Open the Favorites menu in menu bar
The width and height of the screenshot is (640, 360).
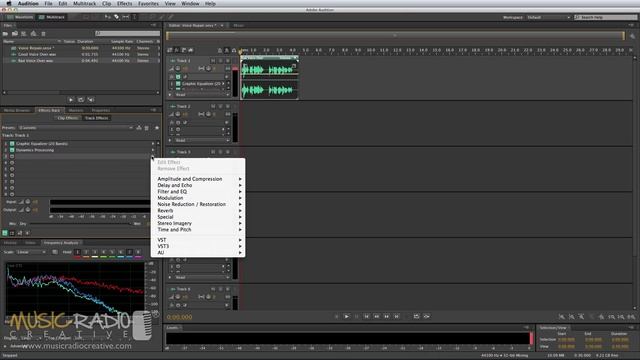149,4
